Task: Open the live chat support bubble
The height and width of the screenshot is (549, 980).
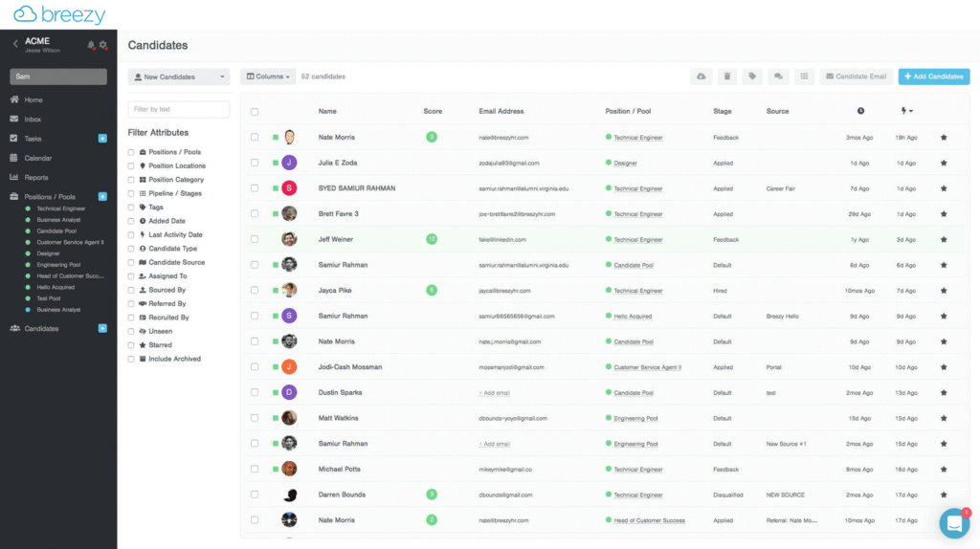Action: pyautogui.click(x=954, y=523)
